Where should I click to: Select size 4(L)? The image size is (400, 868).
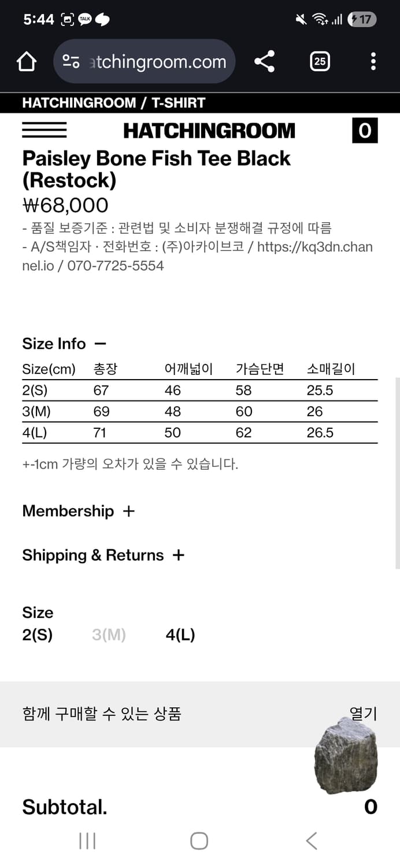pyautogui.click(x=180, y=635)
